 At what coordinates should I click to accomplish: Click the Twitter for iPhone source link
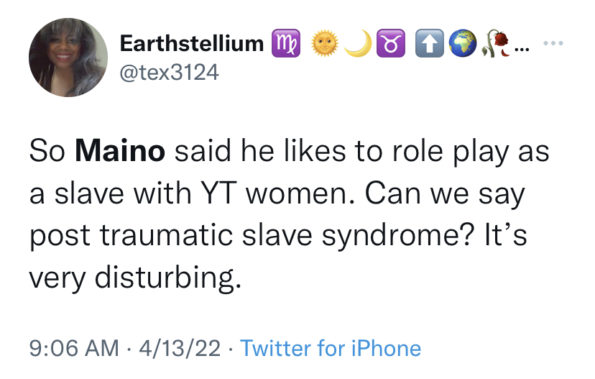coord(331,348)
